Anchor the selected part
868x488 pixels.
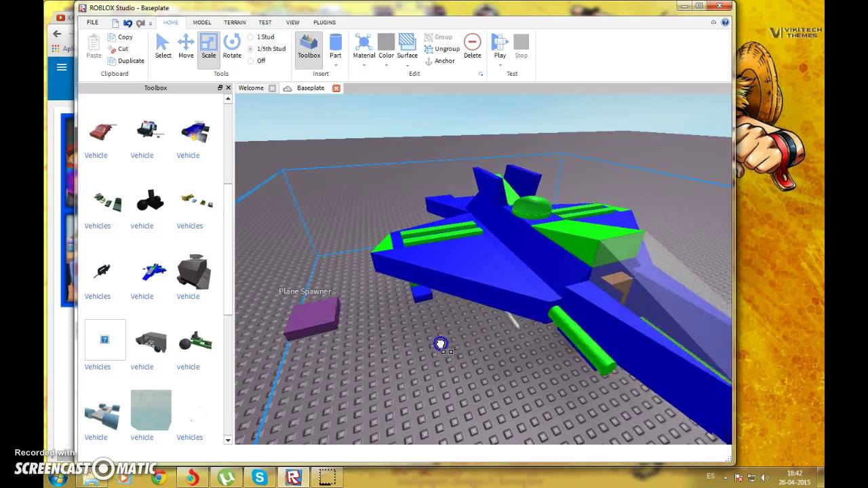[x=439, y=61]
